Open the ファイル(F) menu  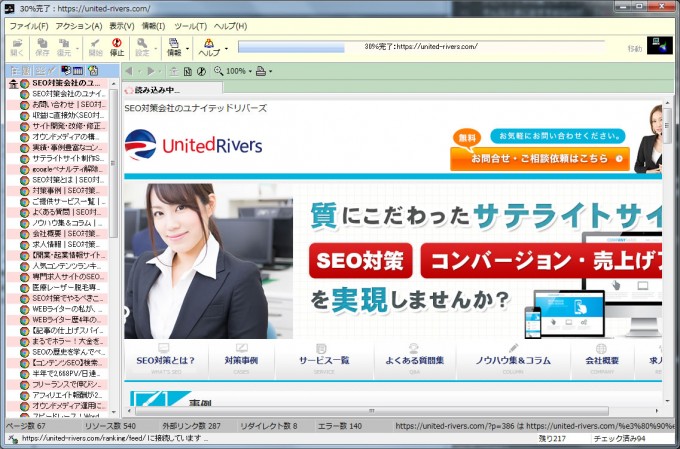29,26
